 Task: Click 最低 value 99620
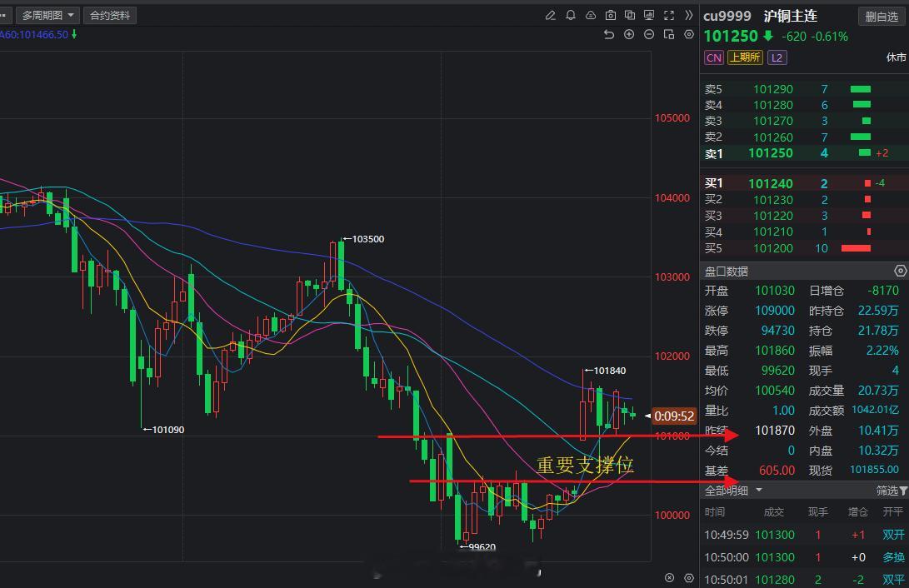coord(778,371)
